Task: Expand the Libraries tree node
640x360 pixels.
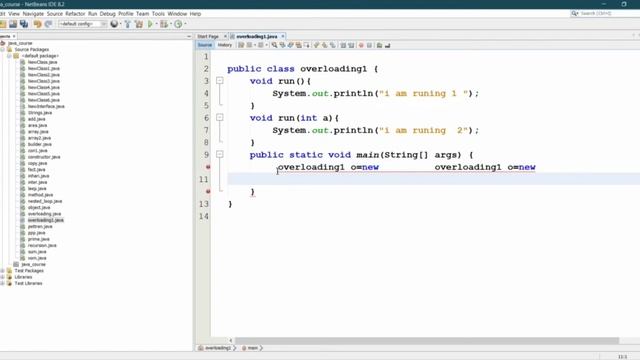Action: pos(2,277)
